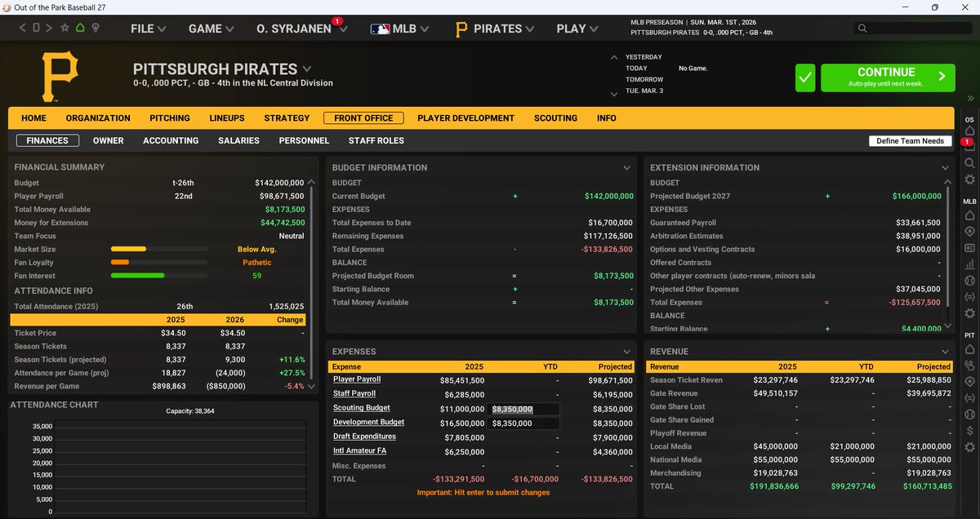Click the bookmark star icon in the top bar
The width and height of the screenshot is (980, 519).
pyautogui.click(x=65, y=28)
